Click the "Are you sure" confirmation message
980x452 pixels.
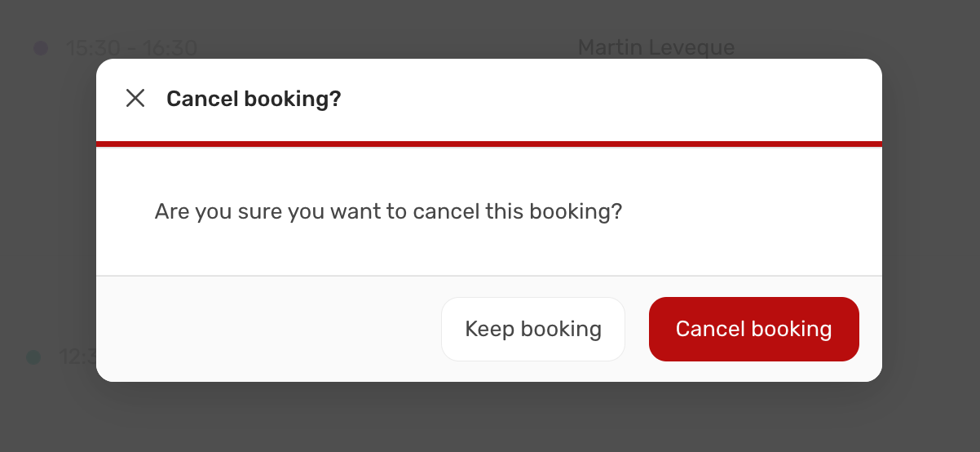(389, 212)
